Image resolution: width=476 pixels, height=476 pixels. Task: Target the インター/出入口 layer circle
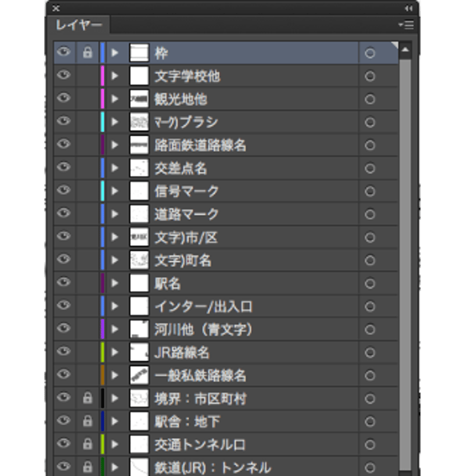(370, 307)
